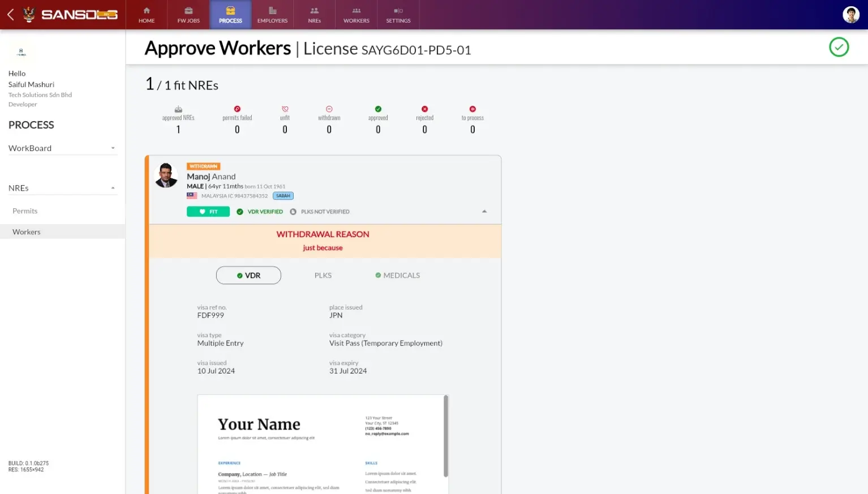868x494 pixels.
Task: Click the 'just because' withdrawal reason
Action: point(323,248)
